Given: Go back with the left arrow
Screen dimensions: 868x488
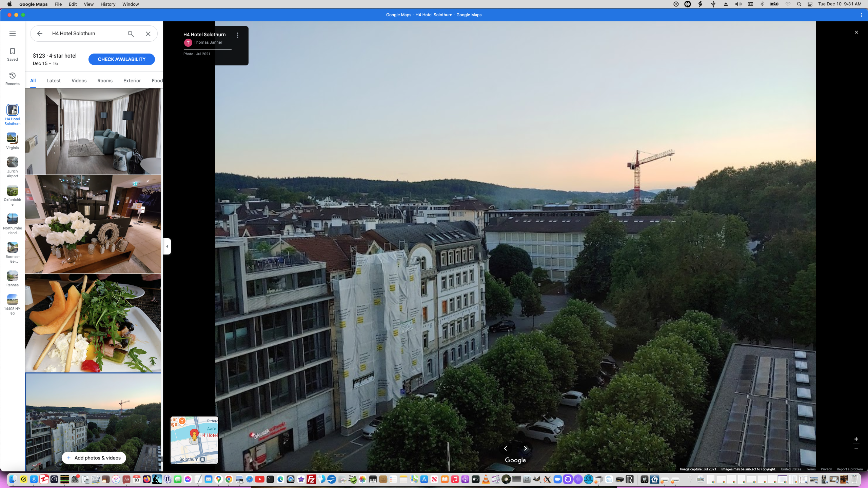Looking at the screenshot, I should pyautogui.click(x=40, y=34).
